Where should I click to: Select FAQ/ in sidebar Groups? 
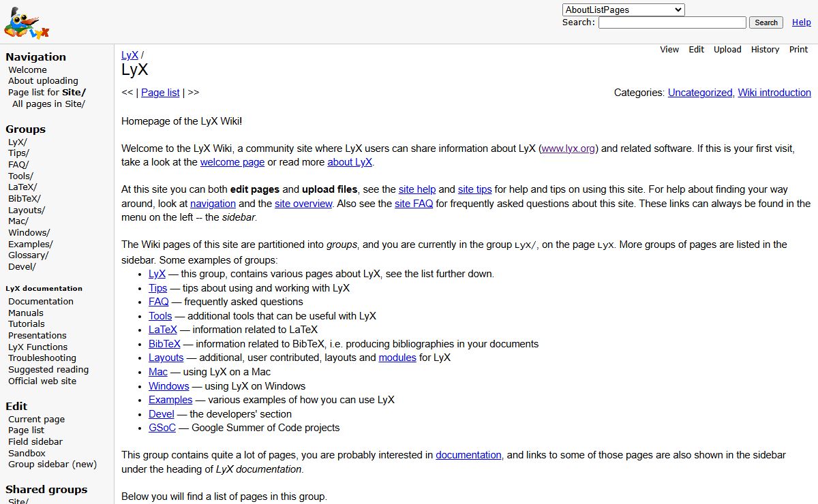tap(18, 164)
